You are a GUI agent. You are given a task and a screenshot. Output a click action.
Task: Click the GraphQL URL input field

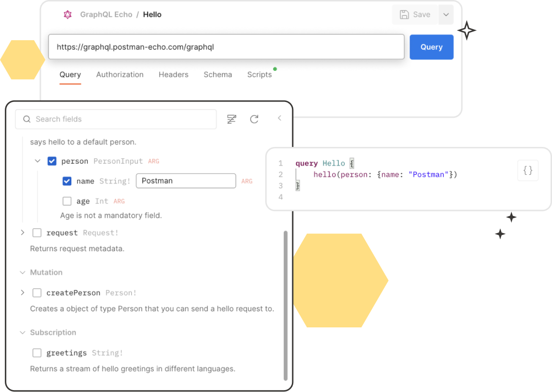pos(226,47)
